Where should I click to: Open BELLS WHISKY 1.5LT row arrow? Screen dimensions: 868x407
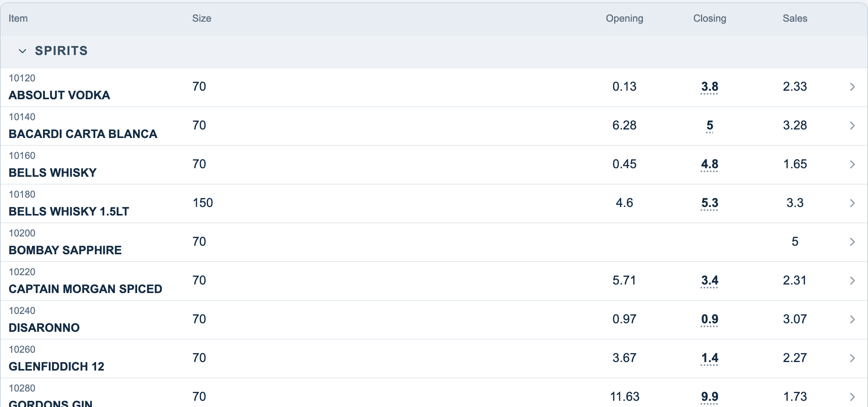pos(852,203)
